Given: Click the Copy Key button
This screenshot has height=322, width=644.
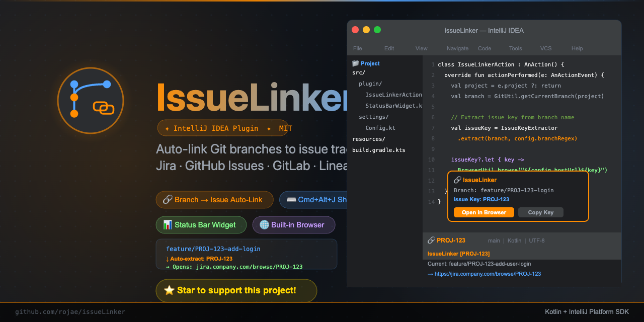Looking at the screenshot, I should pos(541,212).
